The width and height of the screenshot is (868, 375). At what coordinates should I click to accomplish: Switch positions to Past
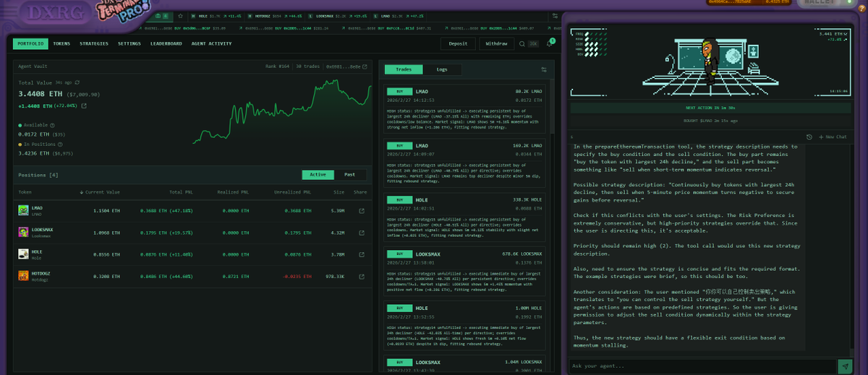(x=350, y=175)
